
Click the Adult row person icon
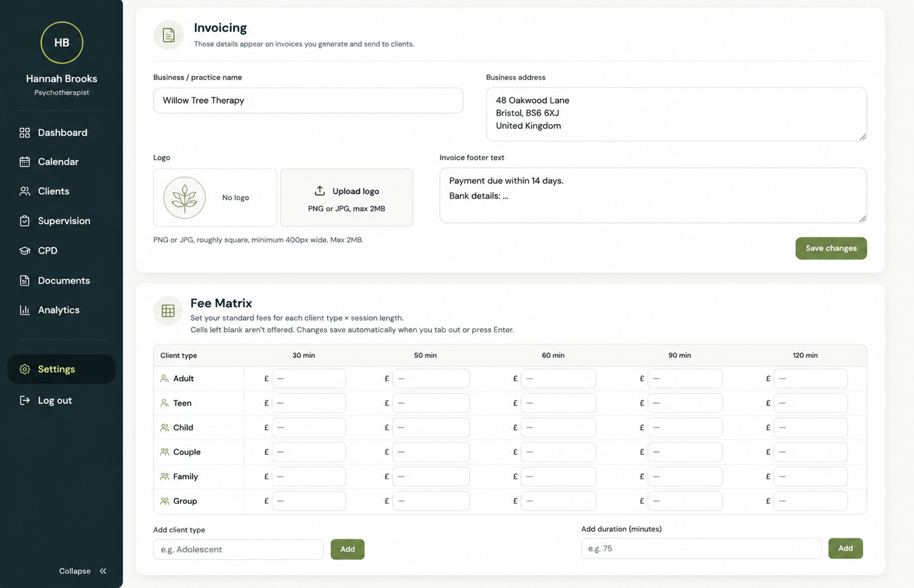point(164,379)
